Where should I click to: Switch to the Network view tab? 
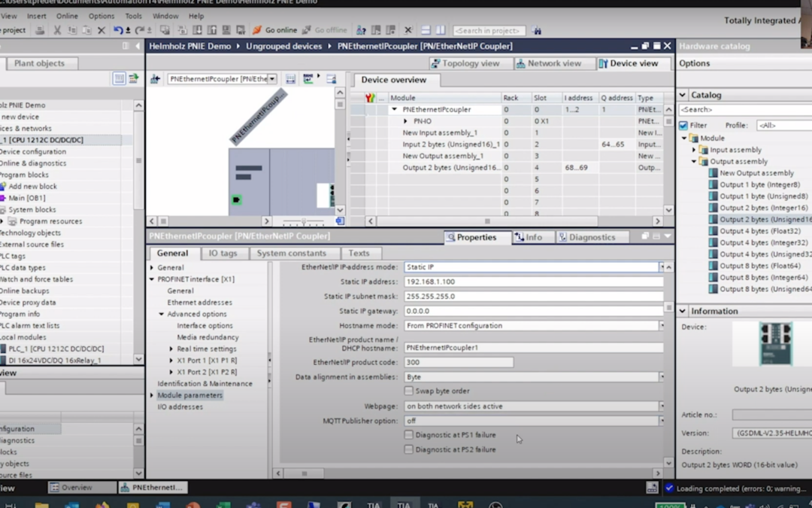[554, 63]
